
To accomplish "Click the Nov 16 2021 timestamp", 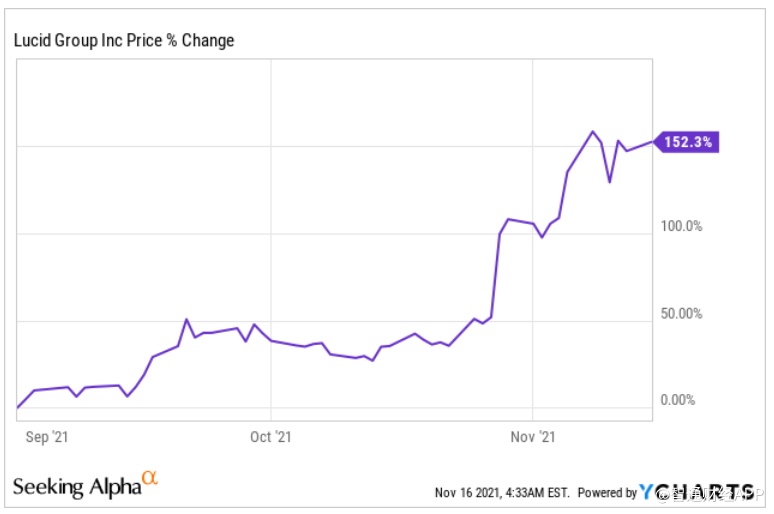I will click(x=502, y=492).
